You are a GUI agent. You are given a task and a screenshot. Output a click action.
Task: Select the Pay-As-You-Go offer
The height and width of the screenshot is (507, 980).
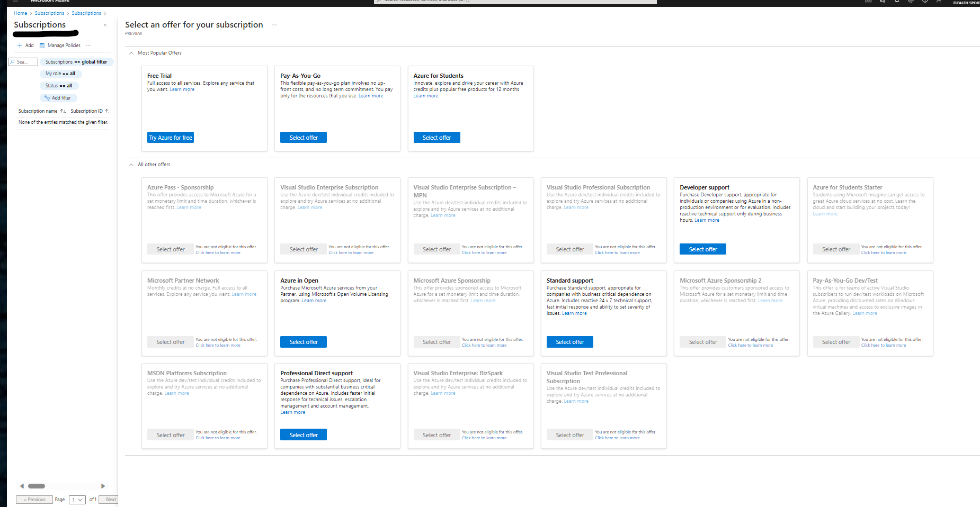(x=304, y=138)
